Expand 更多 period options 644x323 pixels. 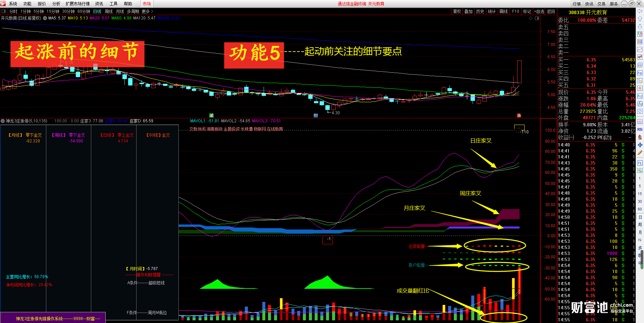(x=147, y=11)
